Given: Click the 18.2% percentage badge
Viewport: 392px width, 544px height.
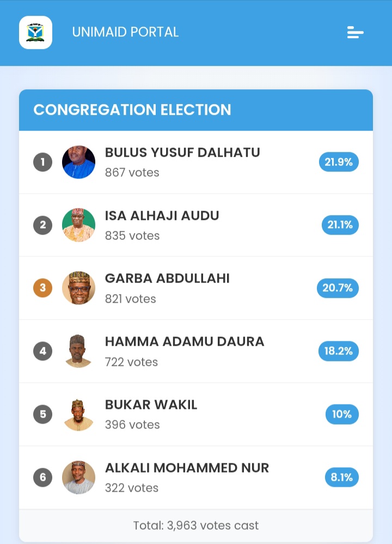Looking at the screenshot, I should 339,351.
